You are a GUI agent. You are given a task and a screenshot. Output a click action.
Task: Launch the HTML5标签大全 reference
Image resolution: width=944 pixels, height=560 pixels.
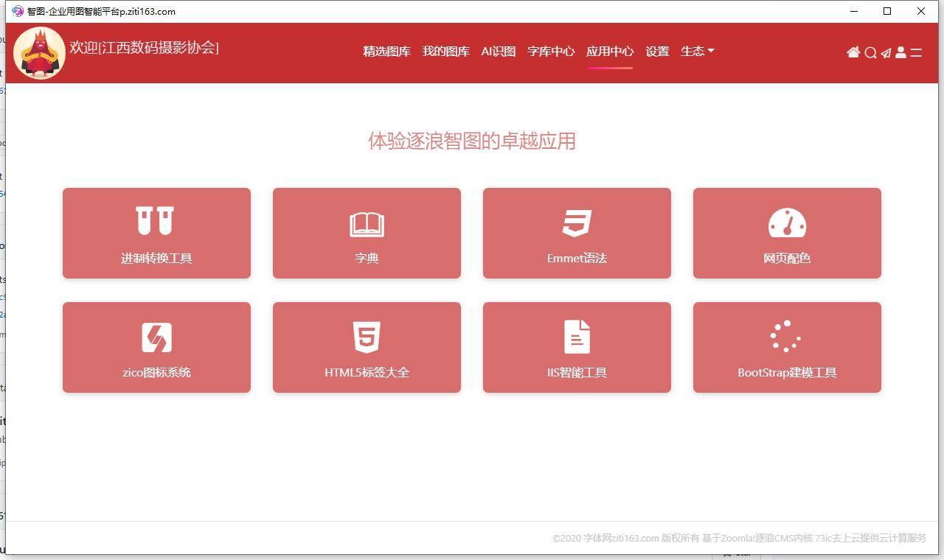(367, 347)
